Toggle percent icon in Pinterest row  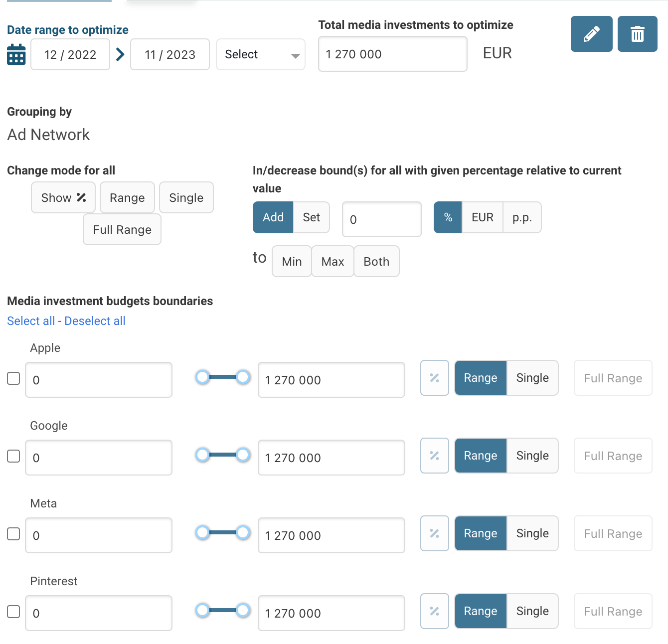tap(435, 611)
